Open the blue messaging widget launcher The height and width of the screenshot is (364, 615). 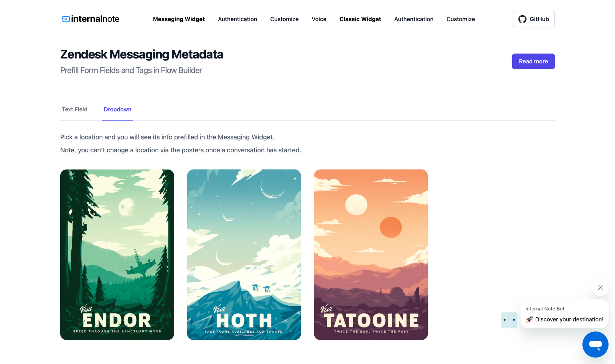(595, 344)
